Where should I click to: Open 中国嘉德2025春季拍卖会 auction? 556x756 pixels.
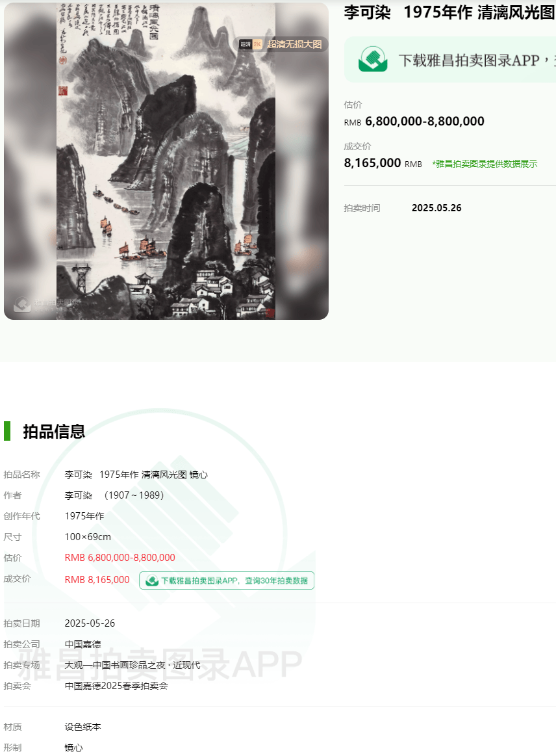pos(116,686)
